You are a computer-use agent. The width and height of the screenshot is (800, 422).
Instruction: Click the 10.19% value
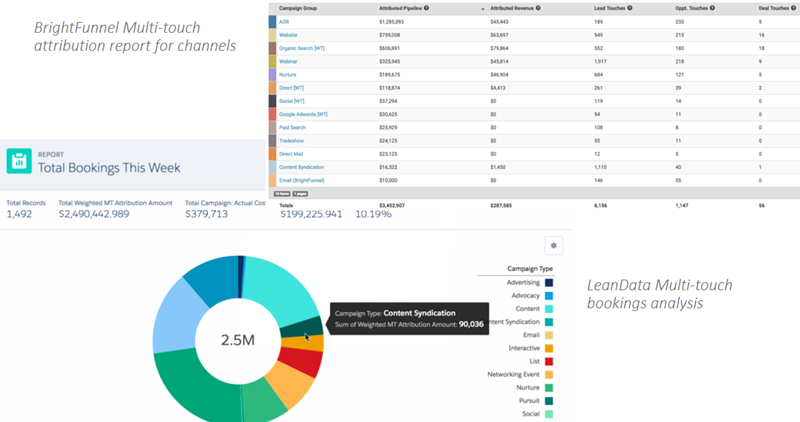(373, 214)
